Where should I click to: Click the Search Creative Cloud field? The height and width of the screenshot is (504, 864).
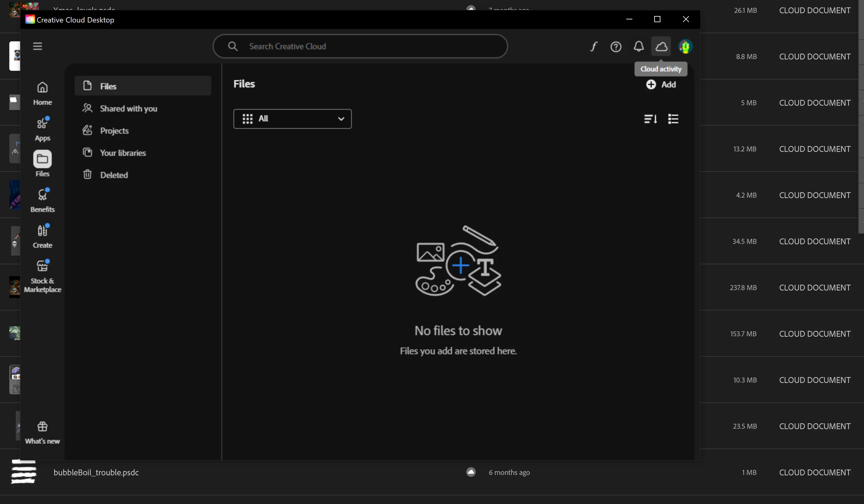click(360, 46)
